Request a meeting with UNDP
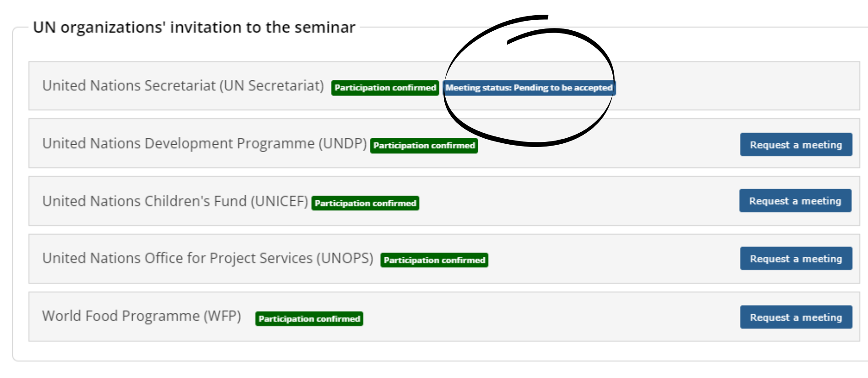Image resolution: width=868 pixels, height=378 pixels. point(796,145)
